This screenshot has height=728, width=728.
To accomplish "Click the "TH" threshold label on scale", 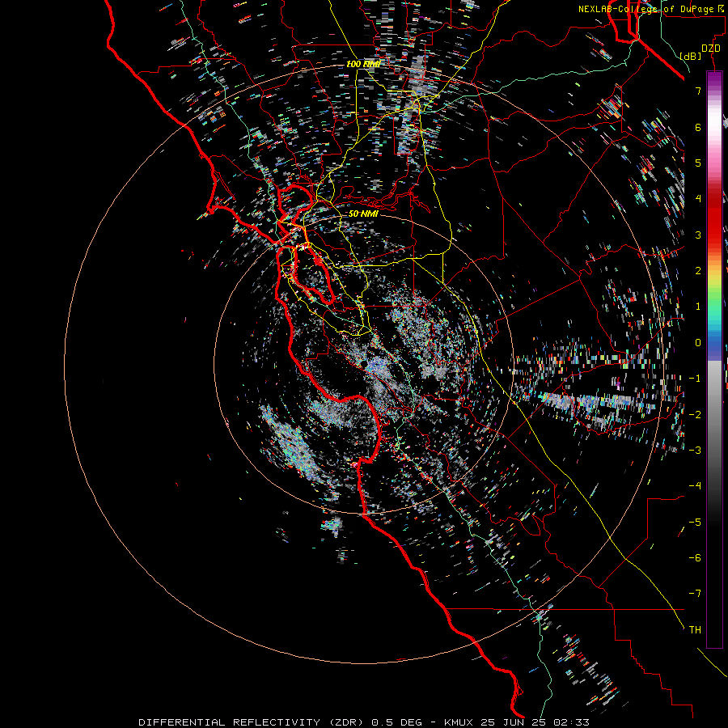I will point(695,629).
